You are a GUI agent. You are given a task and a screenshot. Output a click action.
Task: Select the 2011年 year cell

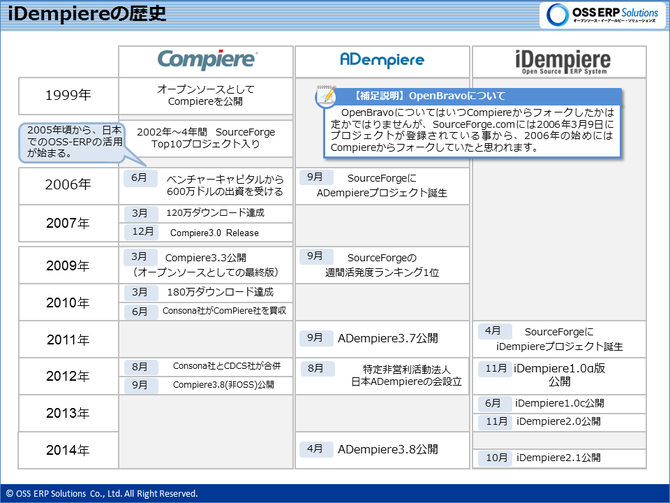[68, 339]
